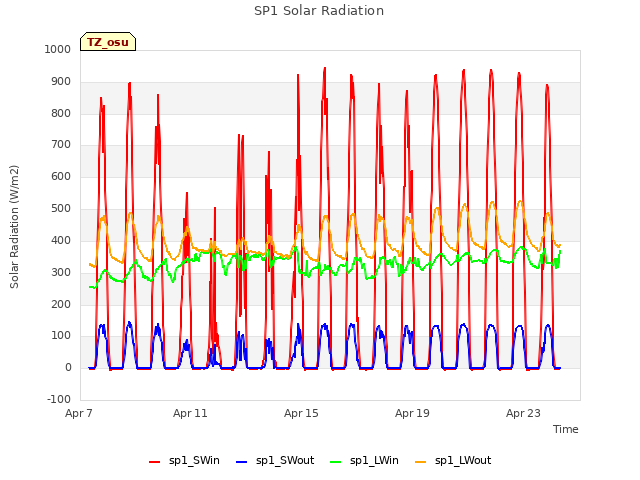This screenshot has width=640, height=480.
Task: Click the Apr 7 x-axis label
Action: 79,413
